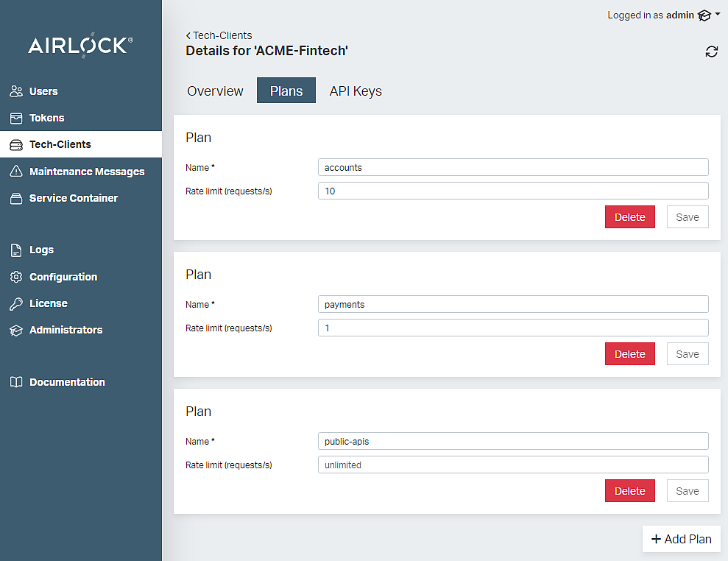Focus the payments Rate limit field

pos(513,328)
